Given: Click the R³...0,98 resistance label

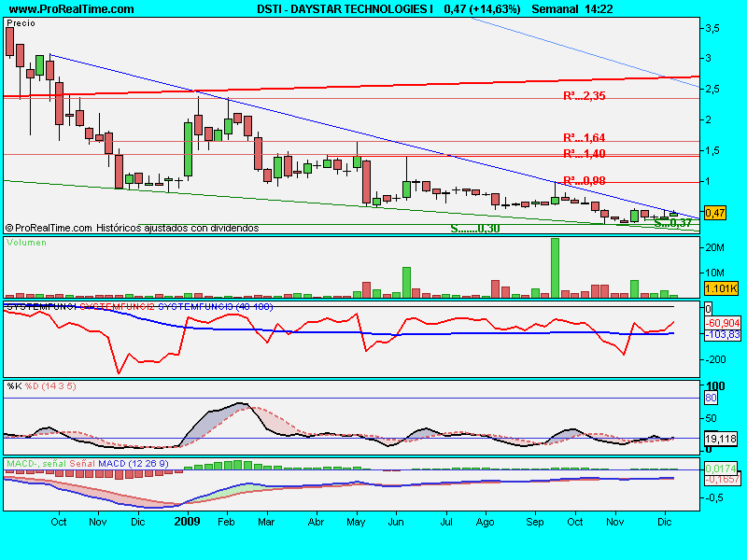Looking at the screenshot, I should tap(585, 180).
